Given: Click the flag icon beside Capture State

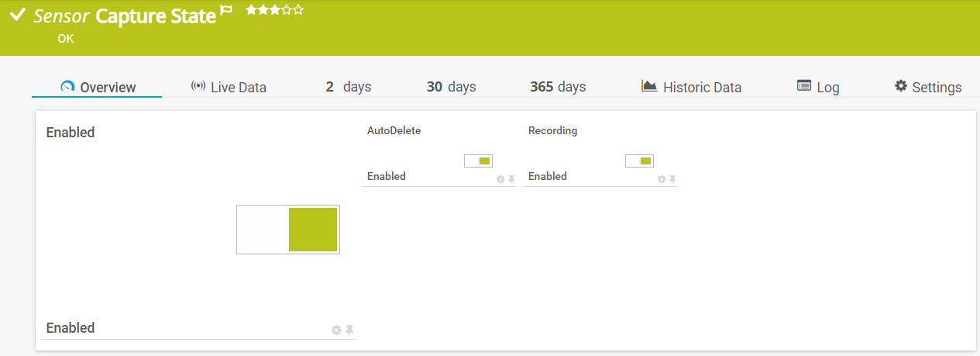Looking at the screenshot, I should (x=226, y=10).
